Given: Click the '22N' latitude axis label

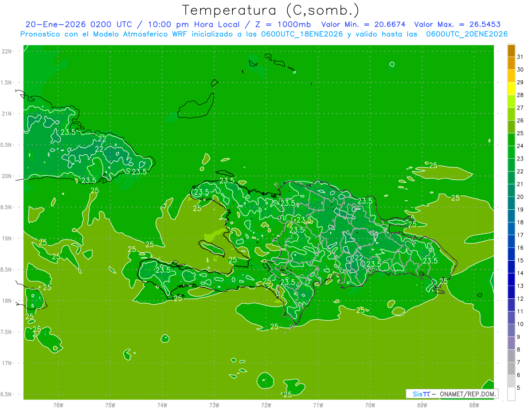Looking at the screenshot, I should tap(8, 51).
